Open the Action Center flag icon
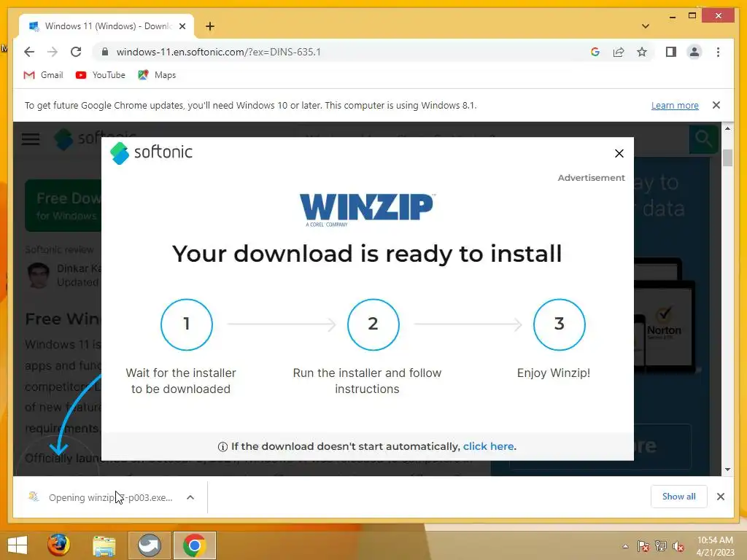The height and width of the screenshot is (560, 747). [x=643, y=546]
